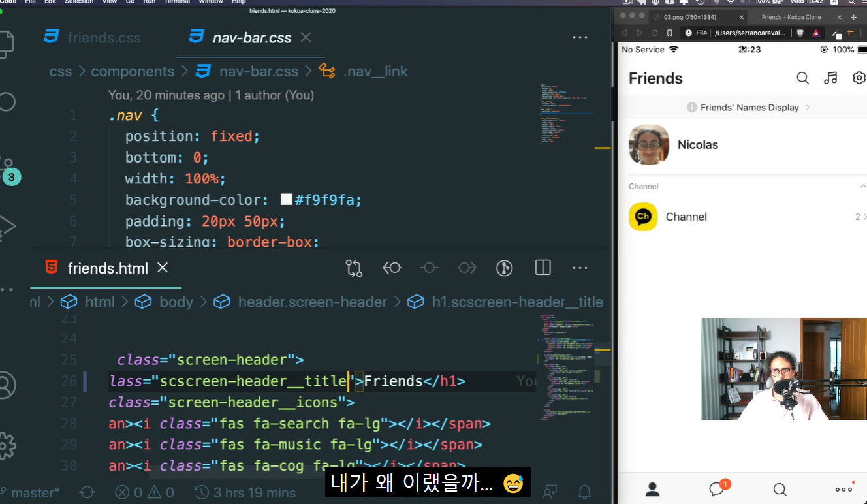Open the Selection menu in menu bar
Viewport: 867px width, 504px height.
(79, 2)
